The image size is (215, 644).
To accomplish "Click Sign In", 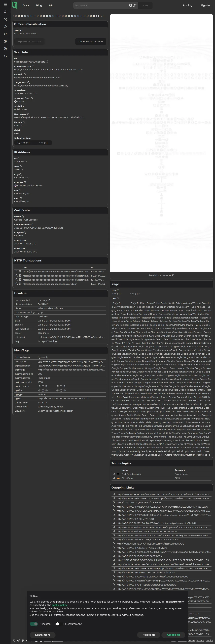I will tap(205, 5).
